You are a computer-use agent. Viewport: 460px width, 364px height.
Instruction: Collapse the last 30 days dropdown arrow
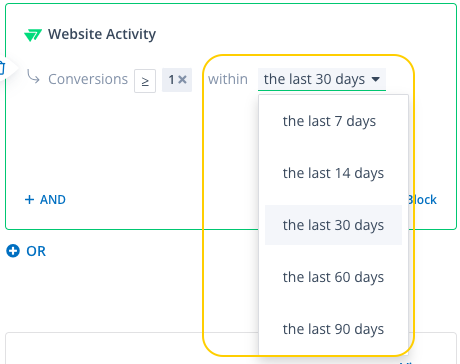[376, 79]
